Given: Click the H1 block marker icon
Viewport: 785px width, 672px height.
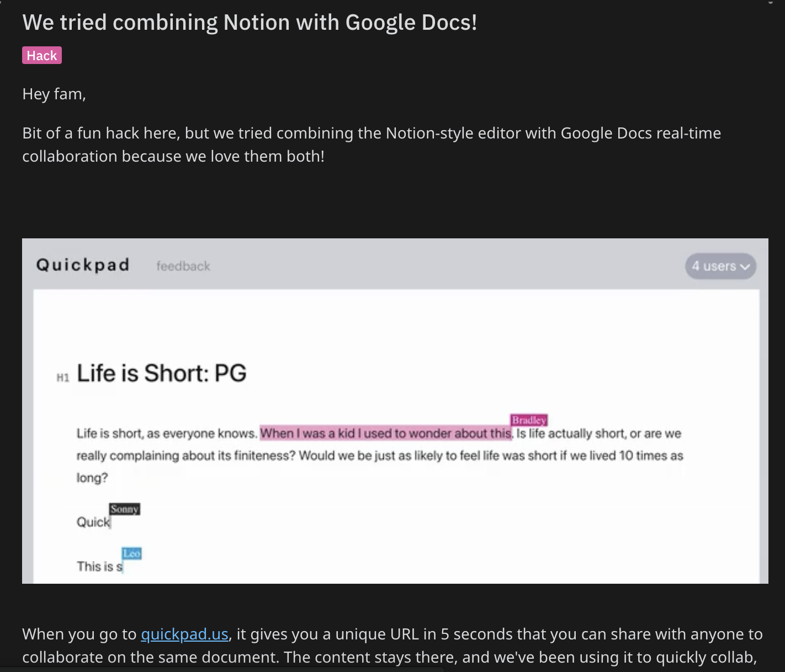Looking at the screenshot, I should pyautogui.click(x=63, y=377).
